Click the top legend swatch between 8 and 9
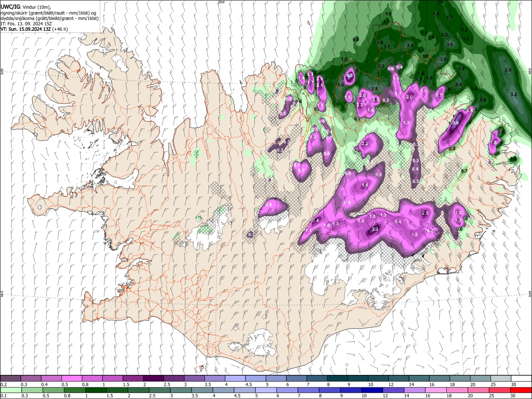 (x=337, y=379)
